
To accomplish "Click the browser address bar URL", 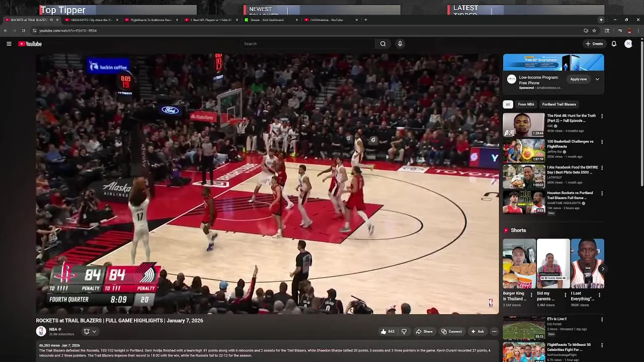I will [x=68, y=31].
